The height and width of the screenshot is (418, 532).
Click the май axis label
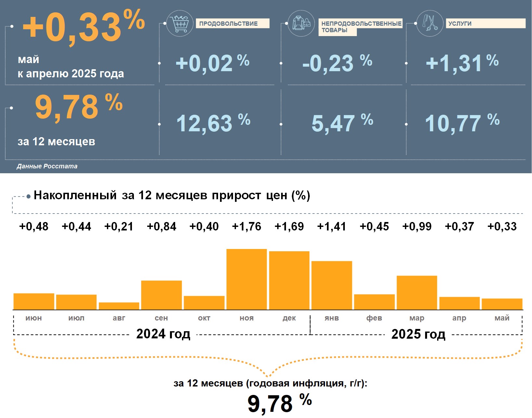point(502,318)
